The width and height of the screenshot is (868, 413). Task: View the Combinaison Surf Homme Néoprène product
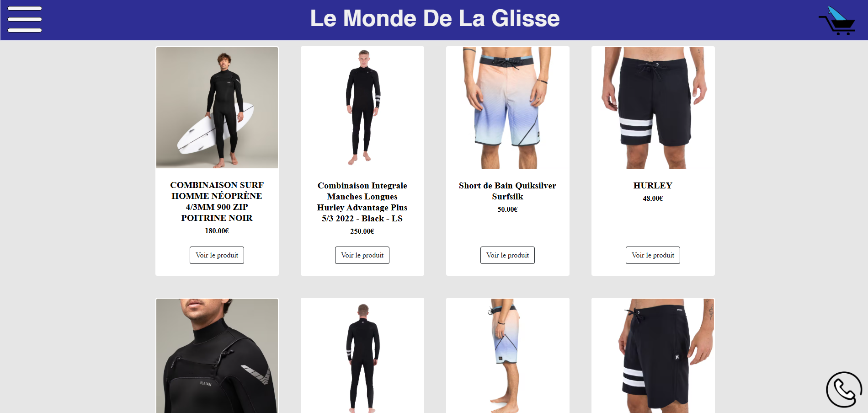tap(217, 255)
